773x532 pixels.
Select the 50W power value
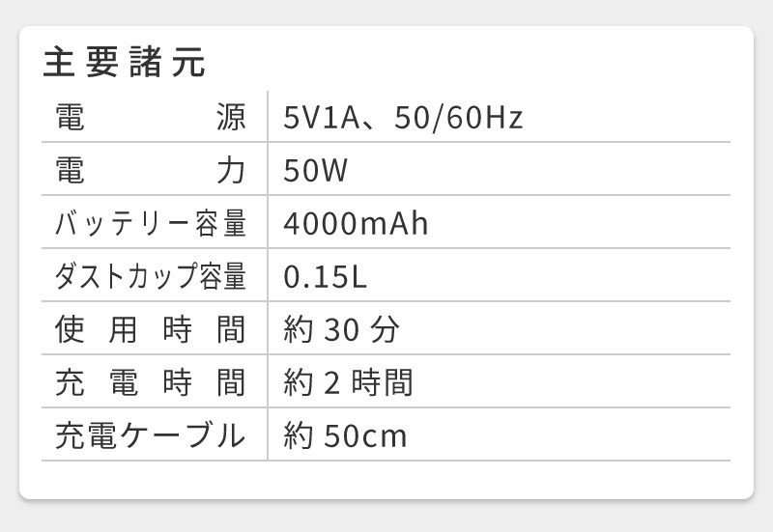tap(315, 171)
